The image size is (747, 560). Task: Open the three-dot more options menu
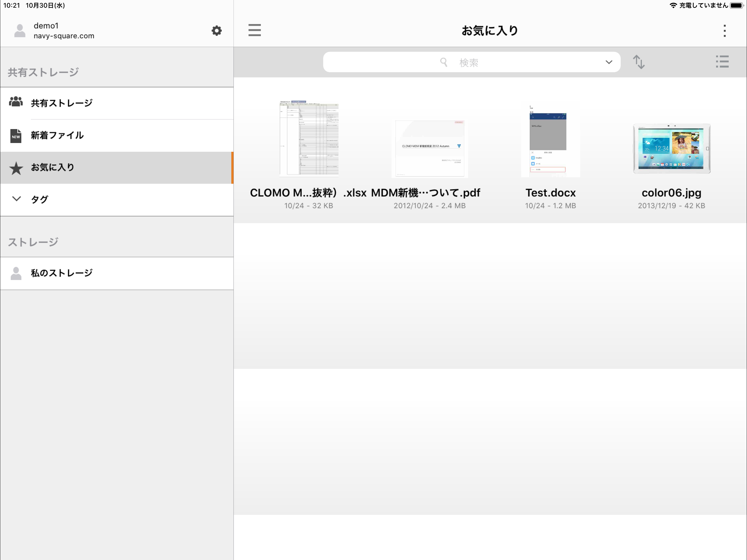(724, 31)
